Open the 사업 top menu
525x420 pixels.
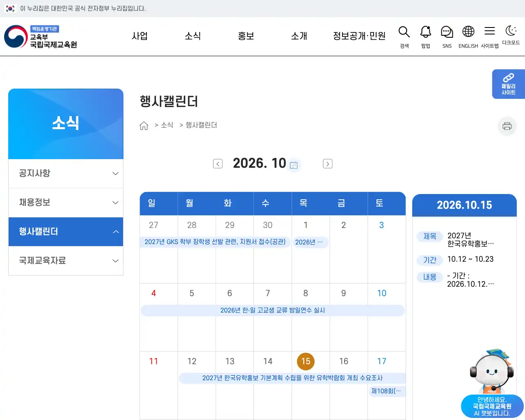[x=139, y=36]
